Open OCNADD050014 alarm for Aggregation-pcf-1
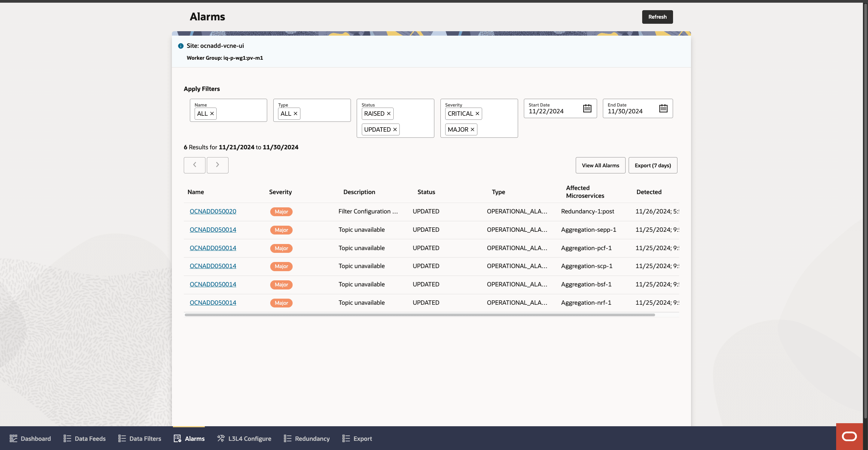The height and width of the screenshot is (450, 868). click(213, 248)
